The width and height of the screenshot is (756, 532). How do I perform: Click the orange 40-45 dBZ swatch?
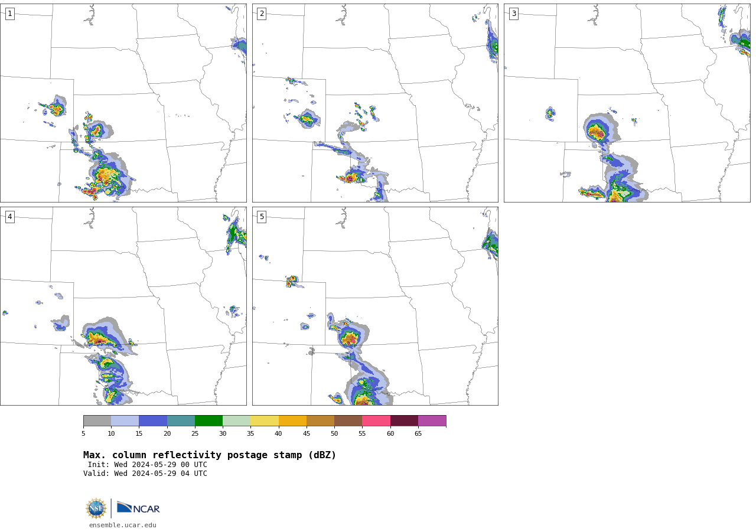(x=292, y=421)
